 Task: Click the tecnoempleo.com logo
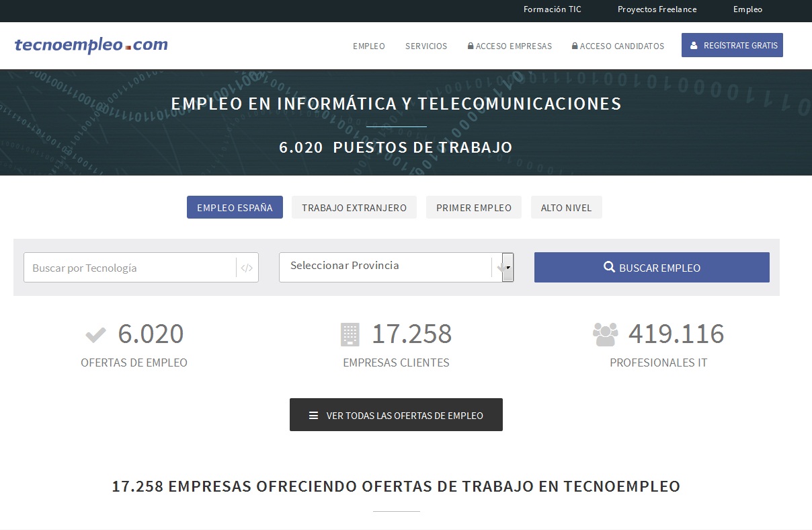91,45
